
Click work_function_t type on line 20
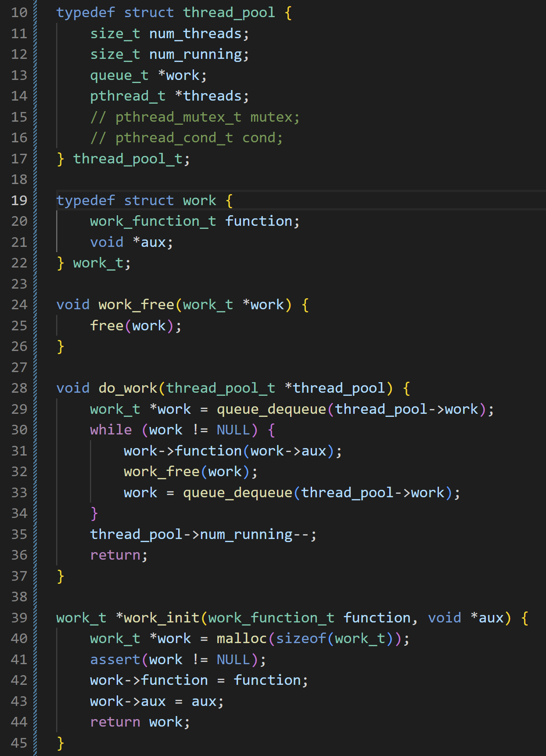pyautogui.click(x=153, y=221)
